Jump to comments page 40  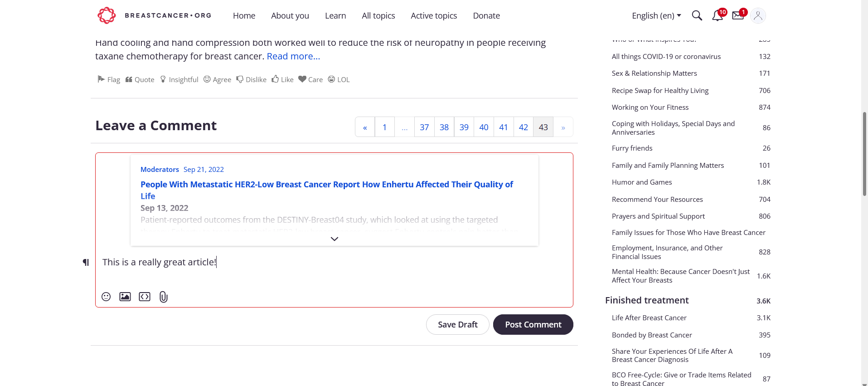coord(484,127)
